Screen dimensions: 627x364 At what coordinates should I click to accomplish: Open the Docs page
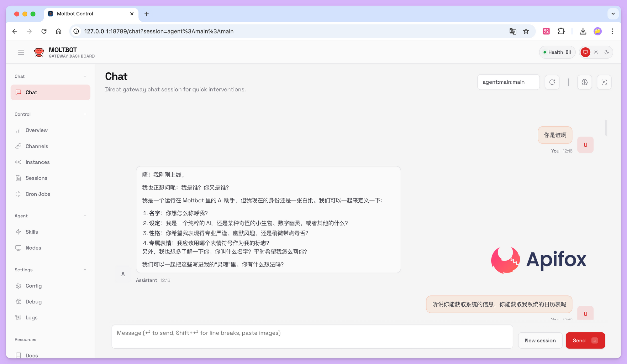31,355
